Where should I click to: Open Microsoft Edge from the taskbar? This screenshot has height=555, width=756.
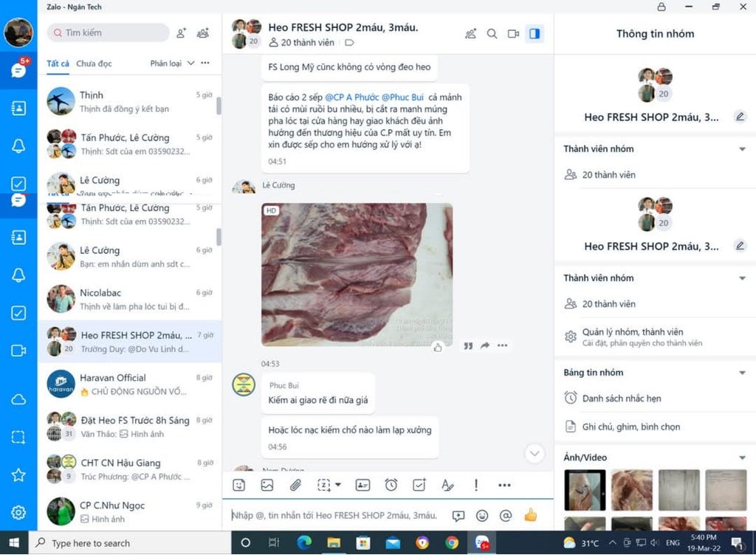click(x=304, y=543)
